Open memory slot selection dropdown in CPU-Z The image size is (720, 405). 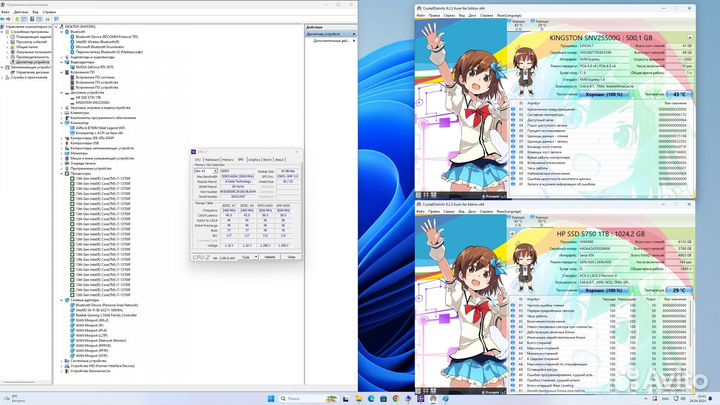pos(206,171)
